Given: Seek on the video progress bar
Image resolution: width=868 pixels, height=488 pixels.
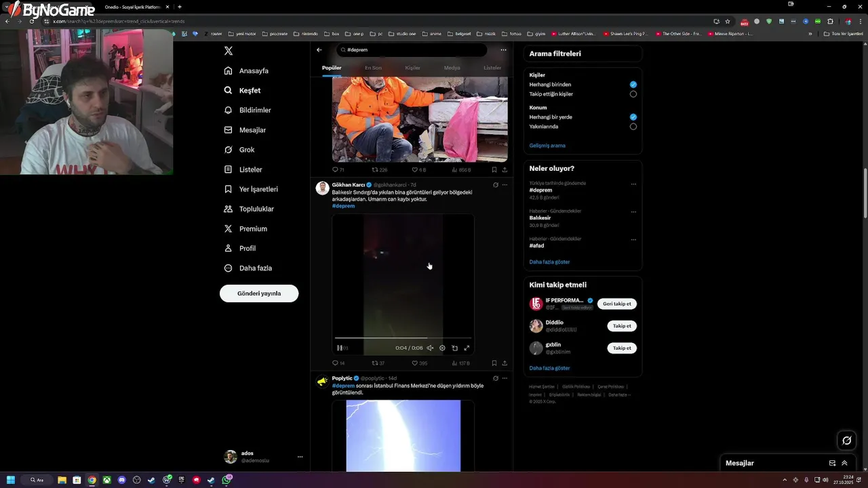Looking at the screenshot, I should [403, 338].
